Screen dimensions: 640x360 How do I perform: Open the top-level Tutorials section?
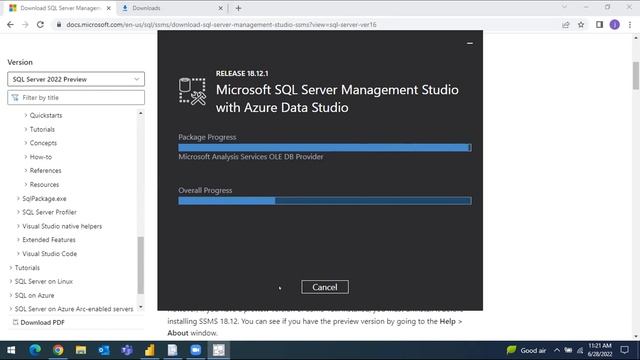coord(27,268)
